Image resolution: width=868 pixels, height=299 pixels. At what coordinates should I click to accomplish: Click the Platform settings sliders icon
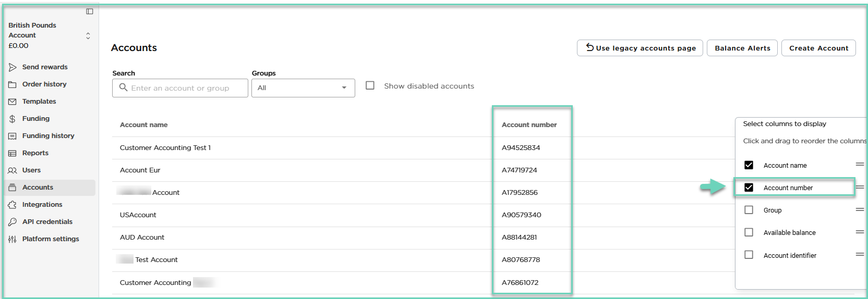tap(13, 239)
